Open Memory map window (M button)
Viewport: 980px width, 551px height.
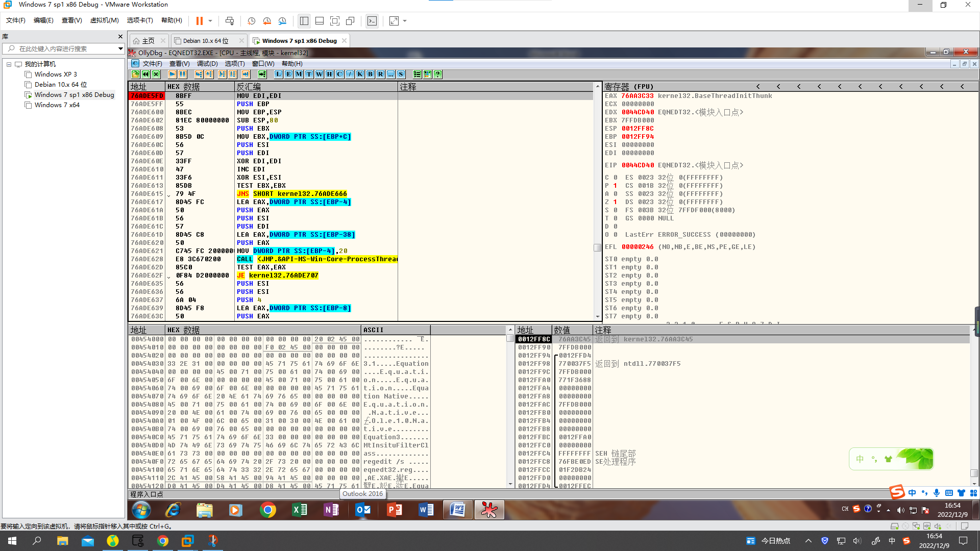[299, 74]
